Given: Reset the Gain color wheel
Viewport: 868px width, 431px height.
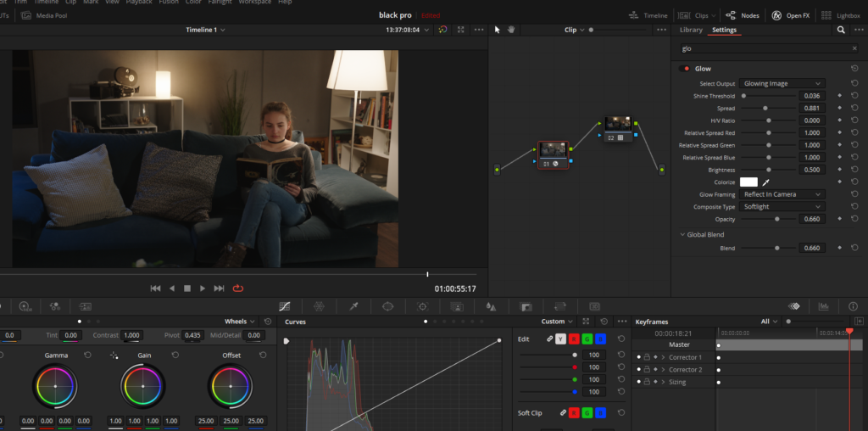Looking at the screenshot, I should [175, 355].
